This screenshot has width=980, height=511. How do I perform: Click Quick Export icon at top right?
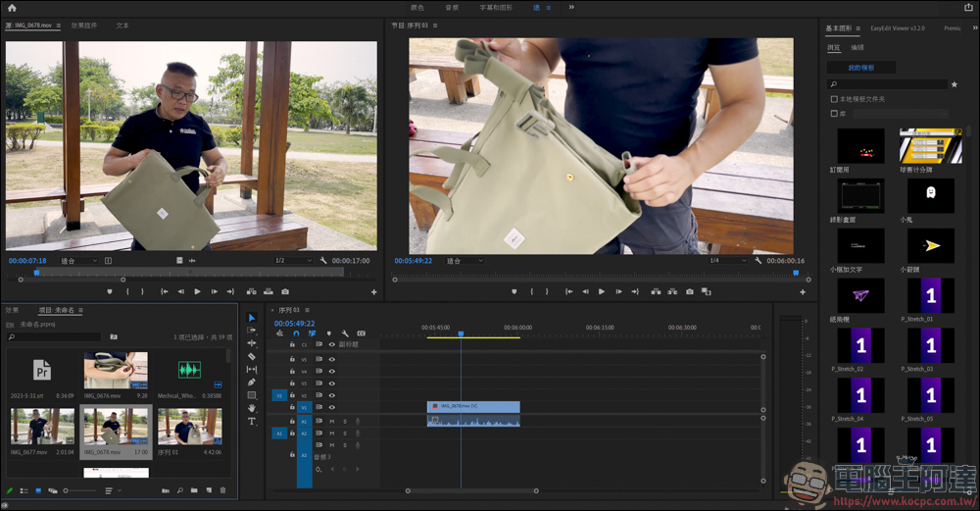(x=968, y=8)
